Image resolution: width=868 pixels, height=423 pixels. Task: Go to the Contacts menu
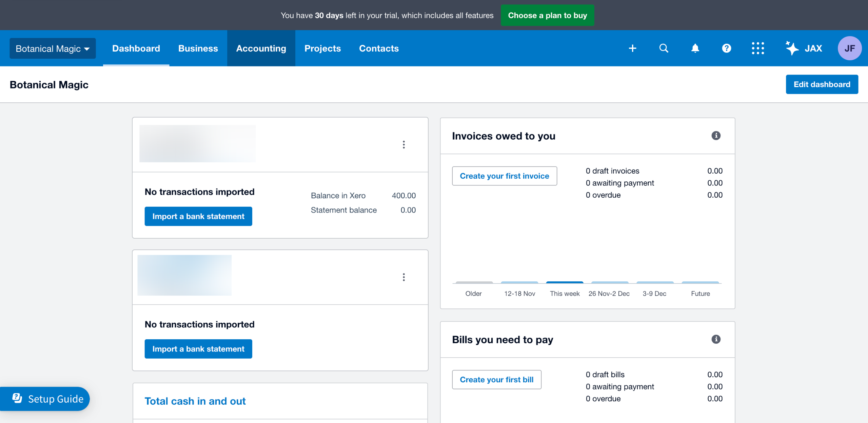point(379,48)
